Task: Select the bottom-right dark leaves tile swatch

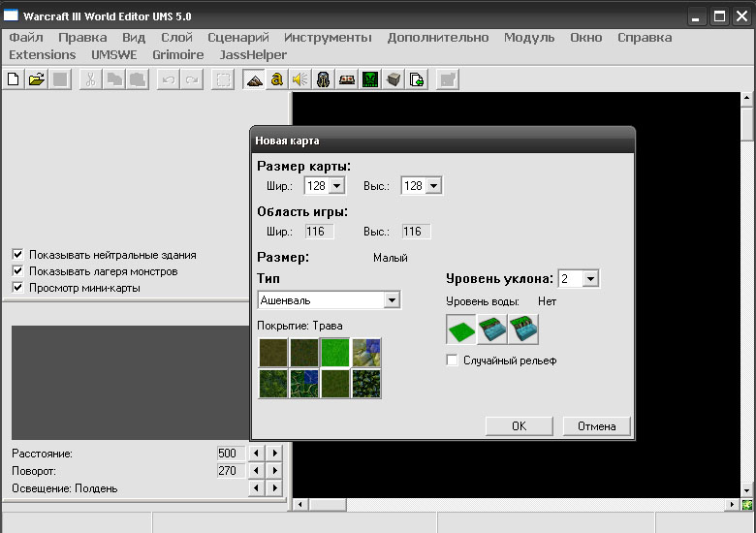Action: tap(366, 384)
